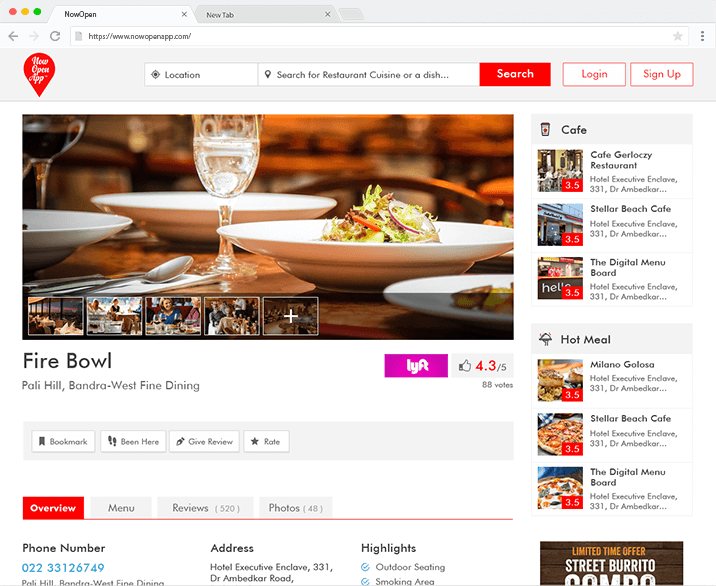Toggle the Outdoor Seating checkmark
The height and width of the screenshot is (586, 716).
click(x=366, y=567)
